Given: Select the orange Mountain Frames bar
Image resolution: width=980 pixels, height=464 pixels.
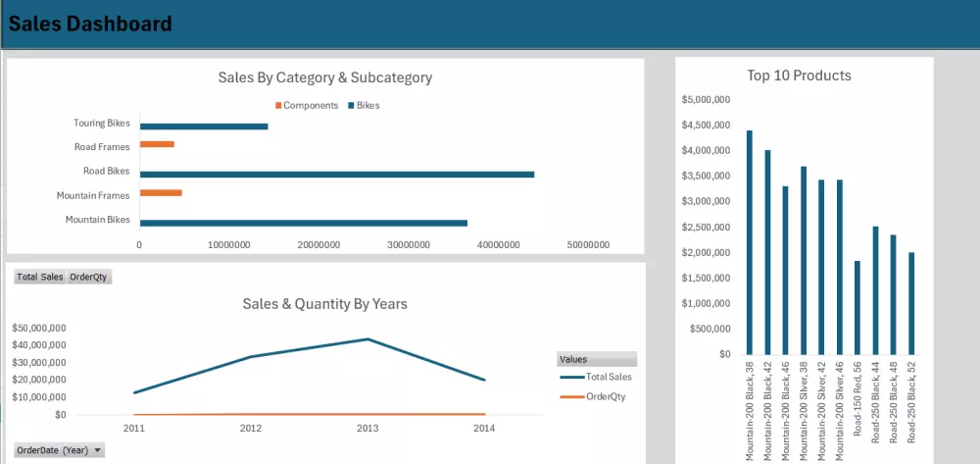Looking at the screenshot, I should 161,193.
